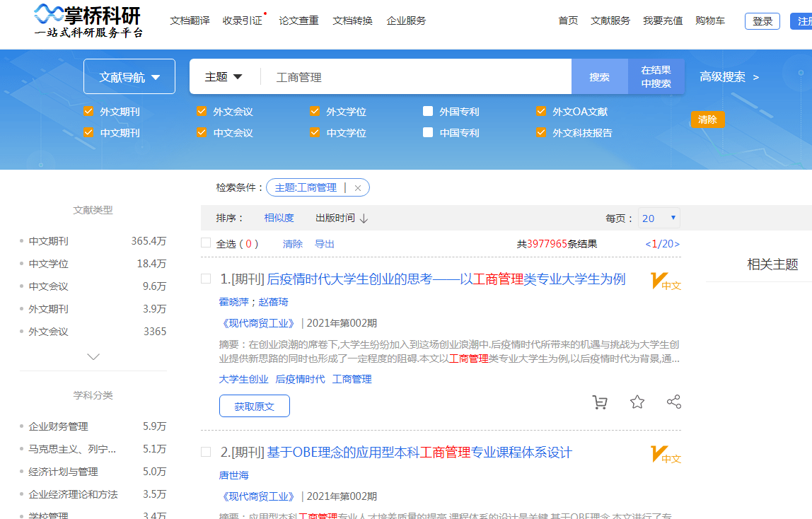Open 企业服务 menu item
The image size is (812, 519).
406,21
